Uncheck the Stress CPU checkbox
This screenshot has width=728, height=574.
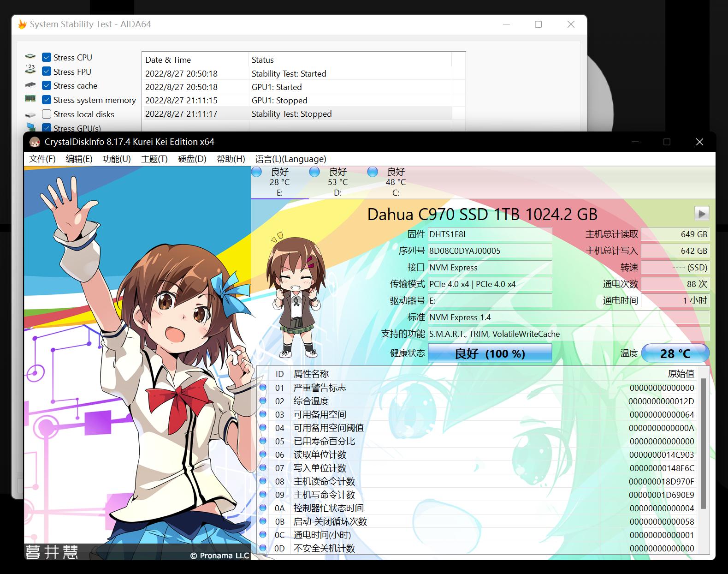pyautogui.click(x=47, y=57)
